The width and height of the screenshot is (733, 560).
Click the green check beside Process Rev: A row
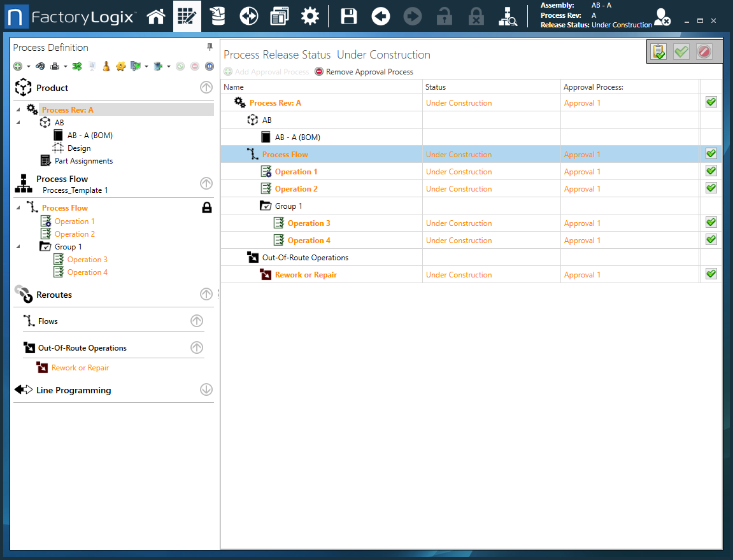pyautogui.click(x=711, y=101)
